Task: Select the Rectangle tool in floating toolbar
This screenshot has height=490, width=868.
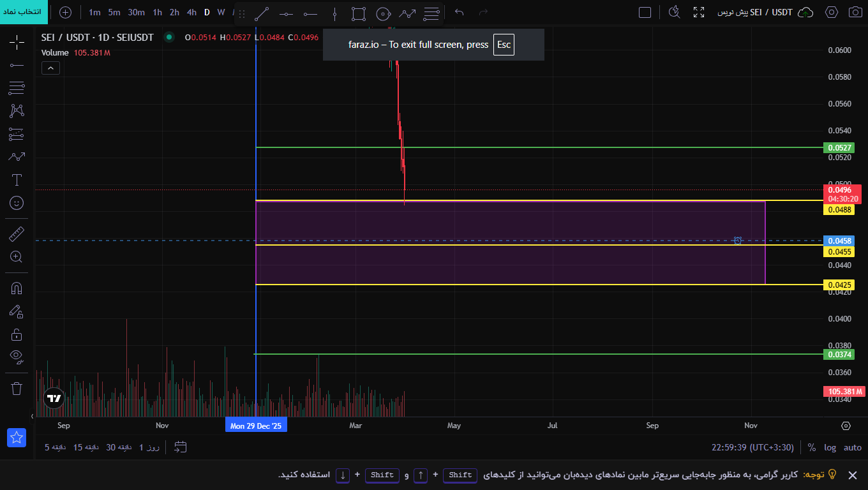Action: point(359,13)
